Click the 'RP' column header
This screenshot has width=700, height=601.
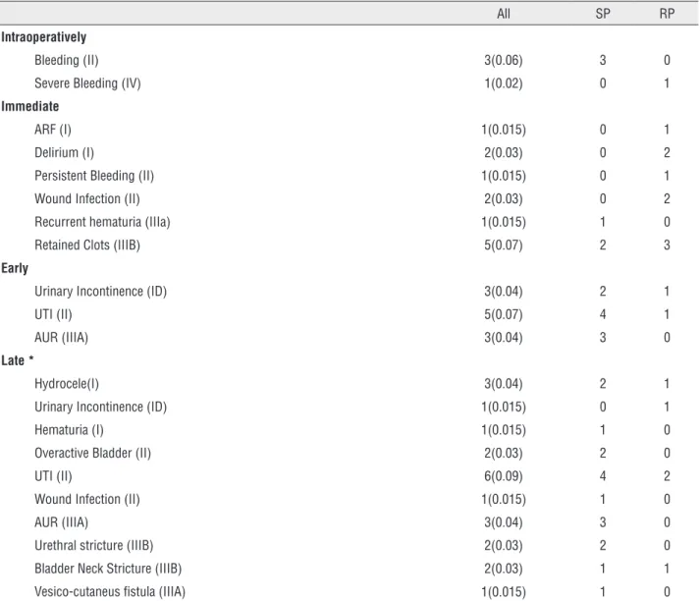(x=667, y=14)
